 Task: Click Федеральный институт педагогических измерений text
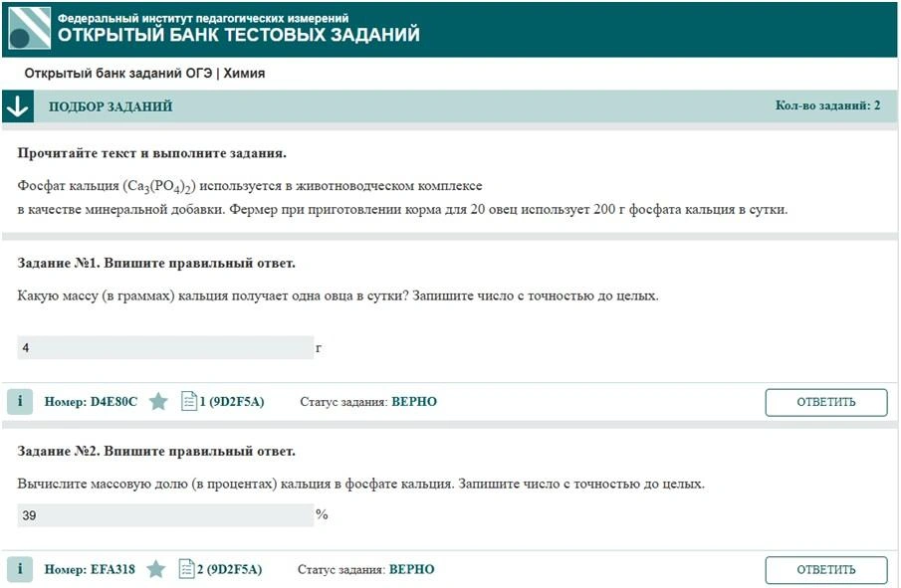[x=203, y=18]
